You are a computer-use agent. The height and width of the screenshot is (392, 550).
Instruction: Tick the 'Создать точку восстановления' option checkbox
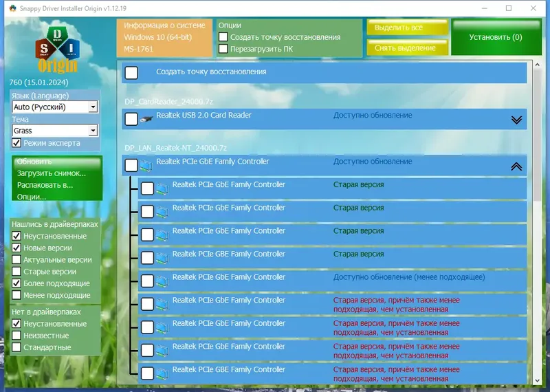tap(223, 37)
